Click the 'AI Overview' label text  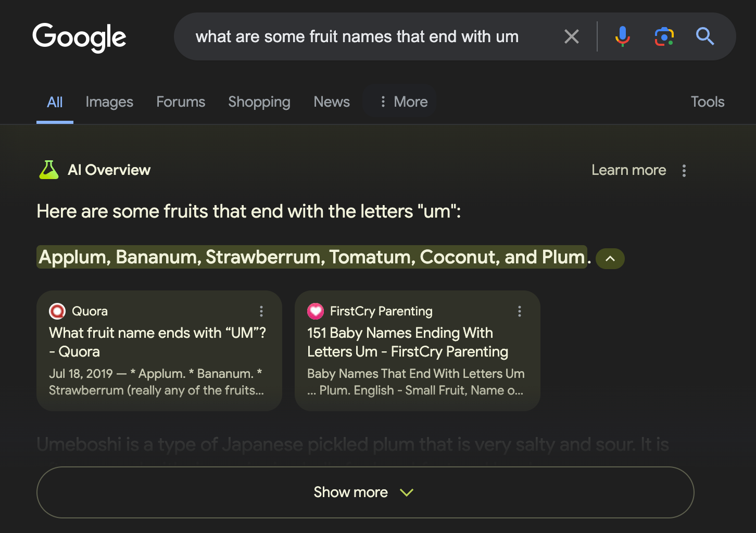click(x=109, y=170)
